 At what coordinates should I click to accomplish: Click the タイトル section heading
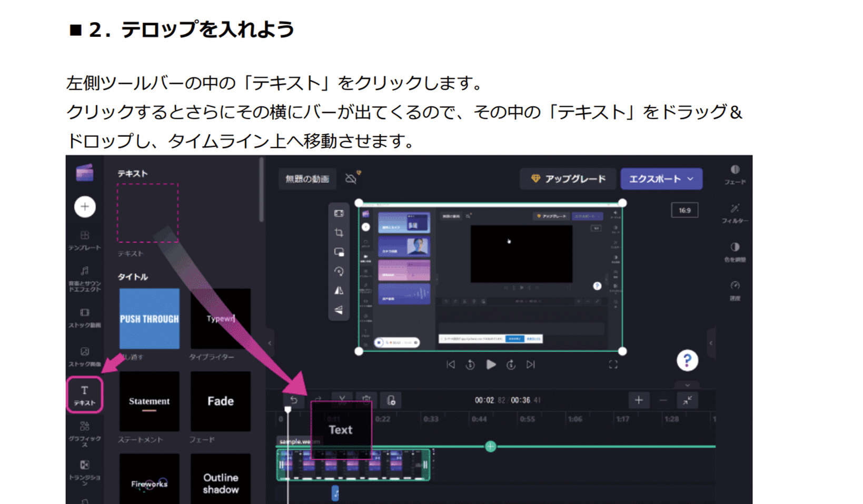tap(133, 277)
